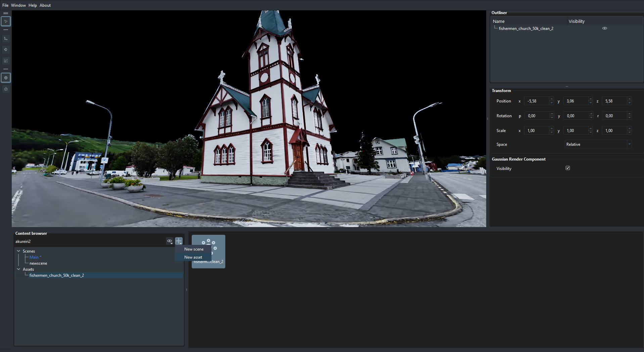Toggle the world-space globe tool

(6, 78)
